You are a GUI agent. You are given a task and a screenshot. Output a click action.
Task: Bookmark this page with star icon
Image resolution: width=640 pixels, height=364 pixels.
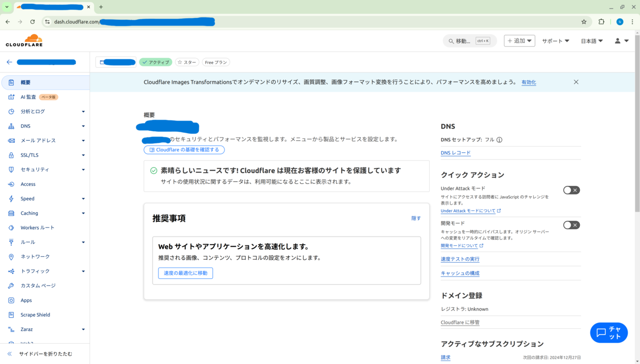pos(584,22)
